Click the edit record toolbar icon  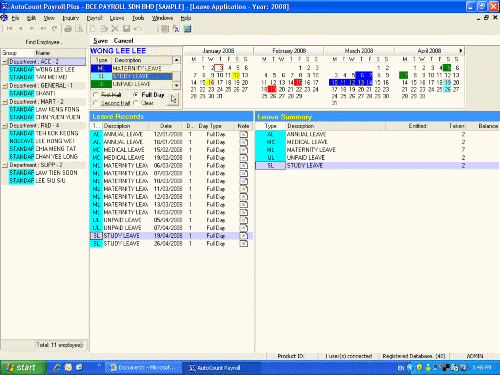104,29
